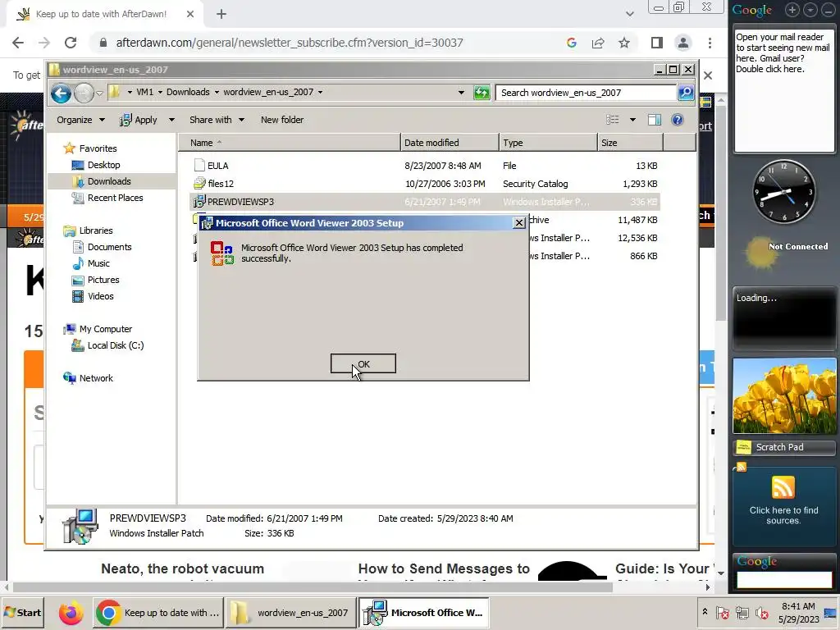Add gadget with Google sidebar plus icon
840x630 pixels.
[792, 10]
